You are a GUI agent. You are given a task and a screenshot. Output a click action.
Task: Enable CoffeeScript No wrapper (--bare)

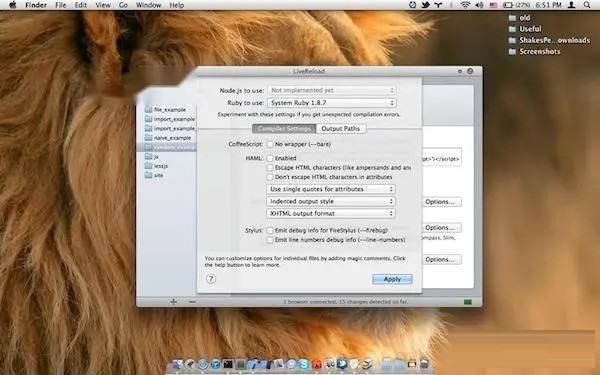[x=270, y=144]
